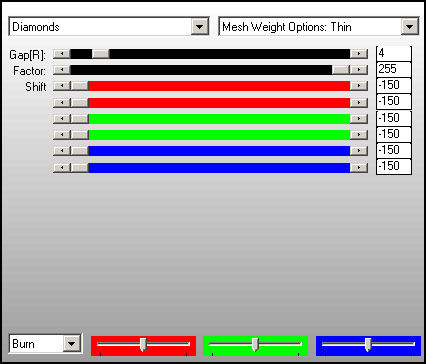Click left arrow of the Factor slider
426x364 pixels.
[62, 70]
